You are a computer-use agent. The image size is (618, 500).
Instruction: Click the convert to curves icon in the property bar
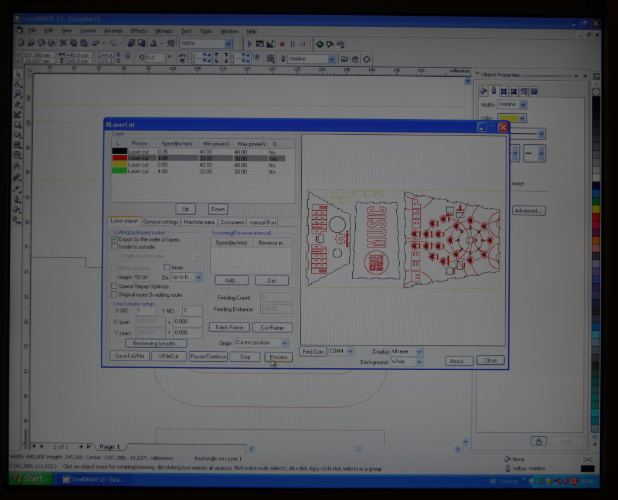(366, 59)
